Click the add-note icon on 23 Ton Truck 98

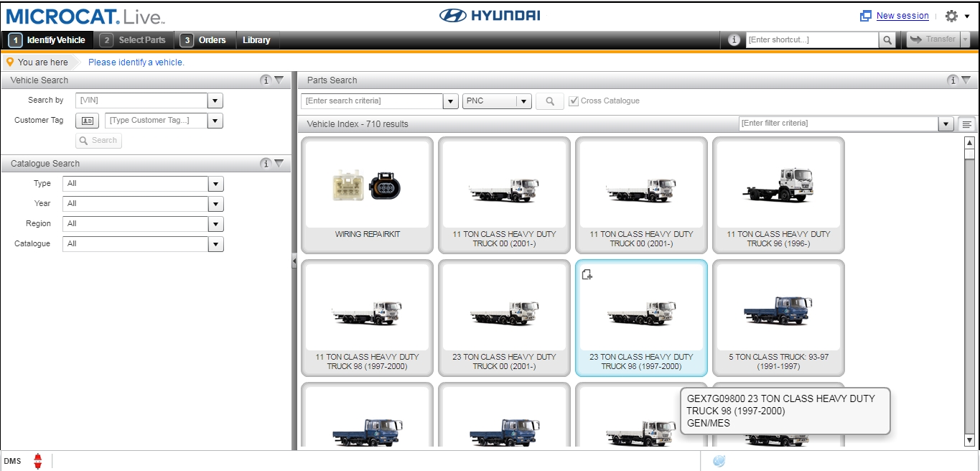[x=587, y=274]
